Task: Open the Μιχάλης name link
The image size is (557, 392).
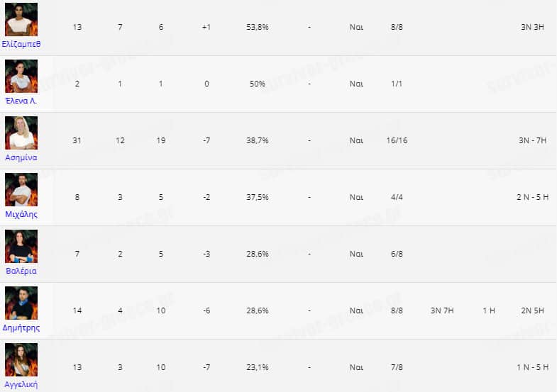Action: (x=21, y=214)
